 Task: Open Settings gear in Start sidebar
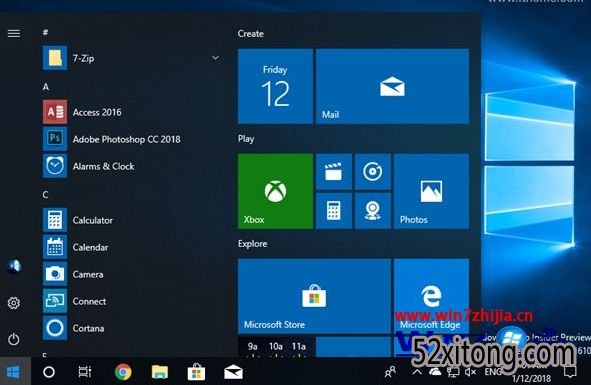(14, 303)
